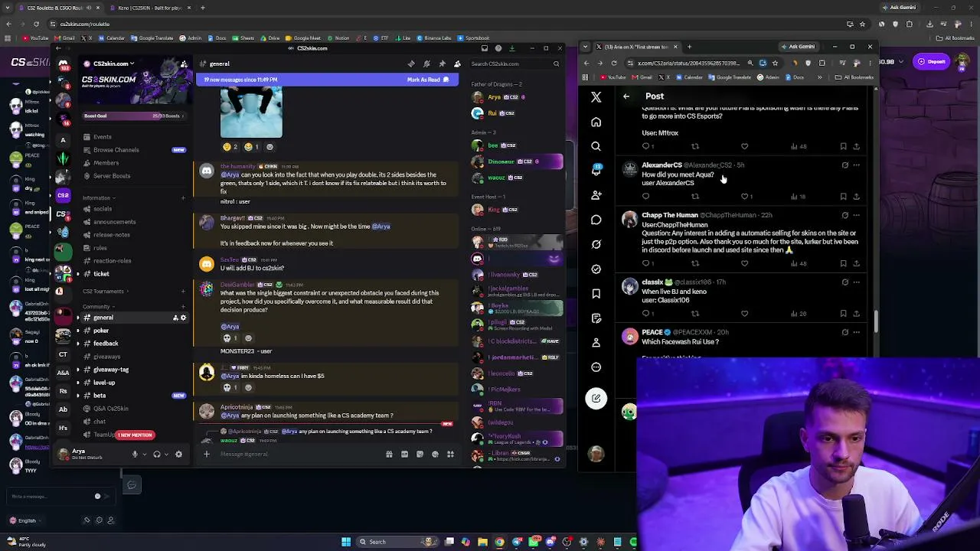Open the Events item in Discord
980x551 pixels.
tap(102, 137)
